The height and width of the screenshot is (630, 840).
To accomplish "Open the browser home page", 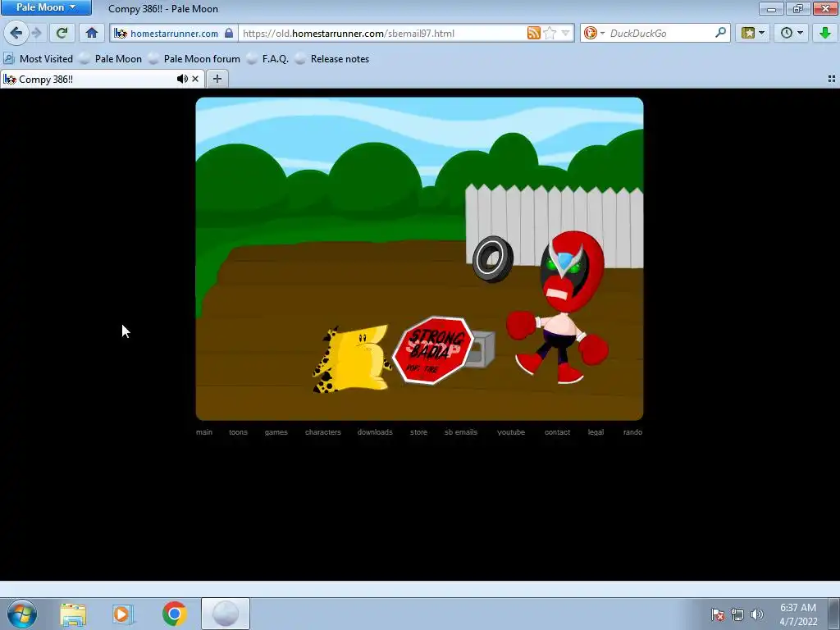I will tap(92, 33).
